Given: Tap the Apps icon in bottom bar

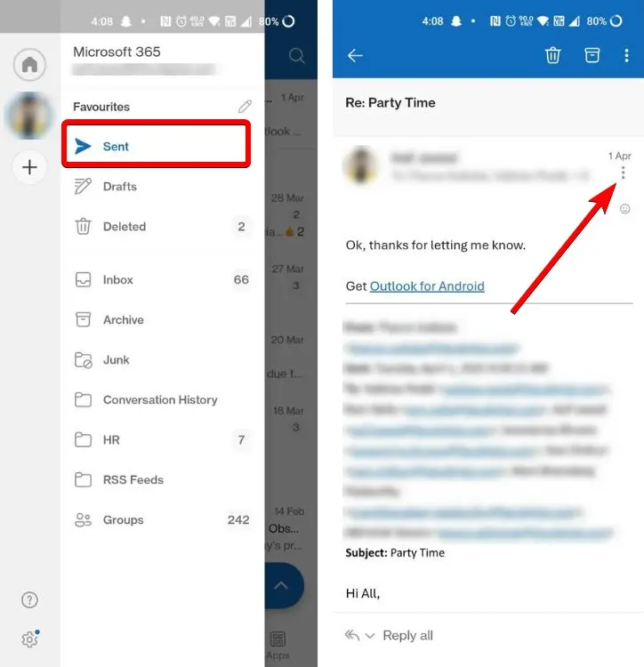Looking at the screenshot, I should click(x=278, y=645).
